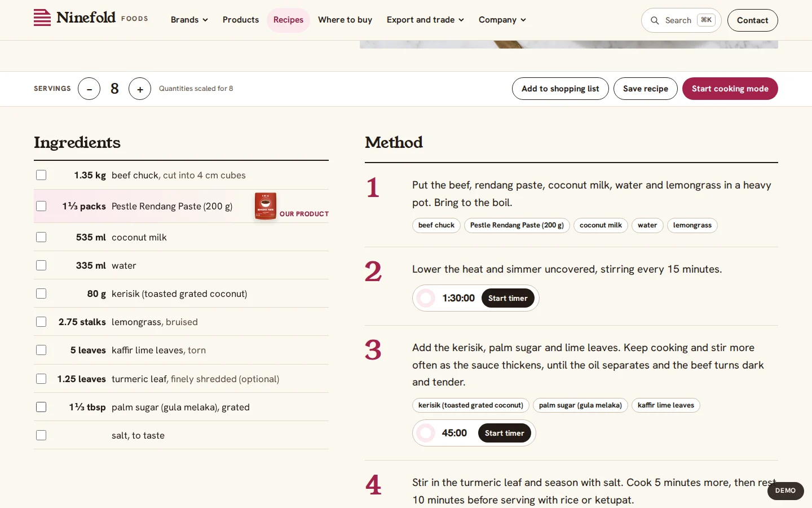Select the kaffir lime leaves tag

tap(665, 405)
